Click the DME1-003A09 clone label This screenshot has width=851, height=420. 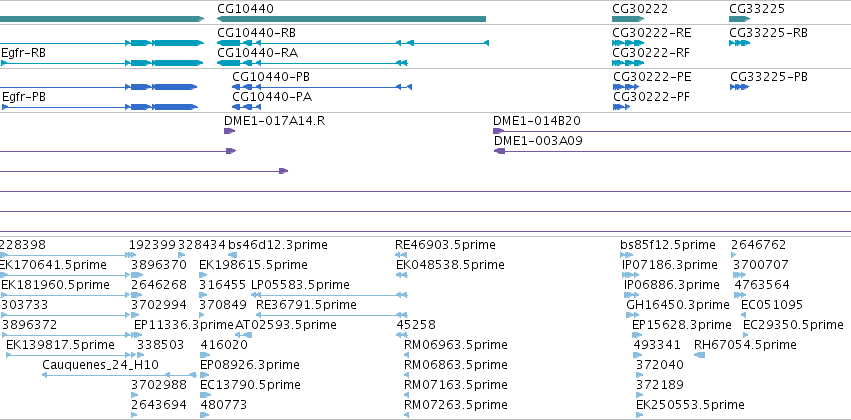[538, 141]
